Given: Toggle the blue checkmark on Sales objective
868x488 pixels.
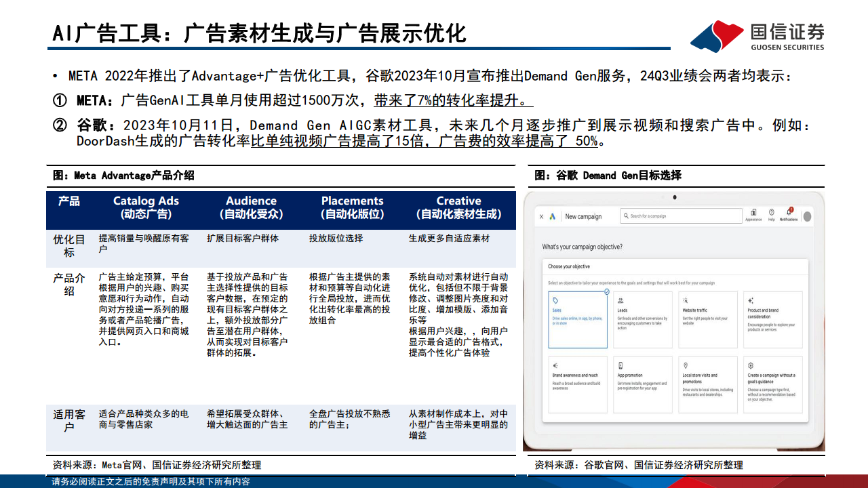Looking at the screenshot, I should pyautogui.click(x=606, y=292).
